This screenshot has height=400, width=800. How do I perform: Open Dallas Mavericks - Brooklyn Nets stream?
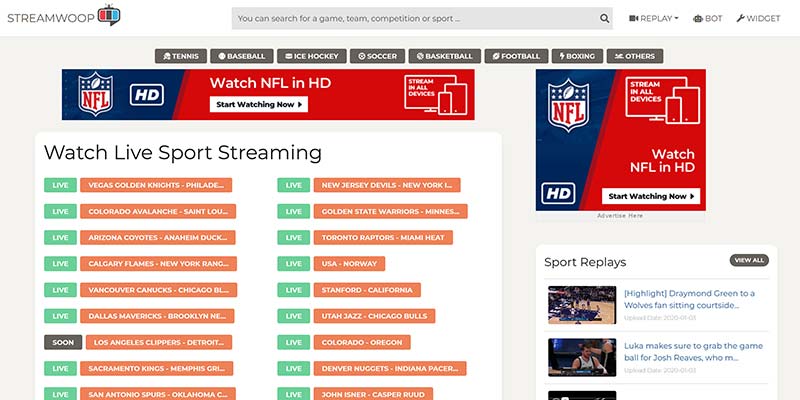click(x=157, y=316)
